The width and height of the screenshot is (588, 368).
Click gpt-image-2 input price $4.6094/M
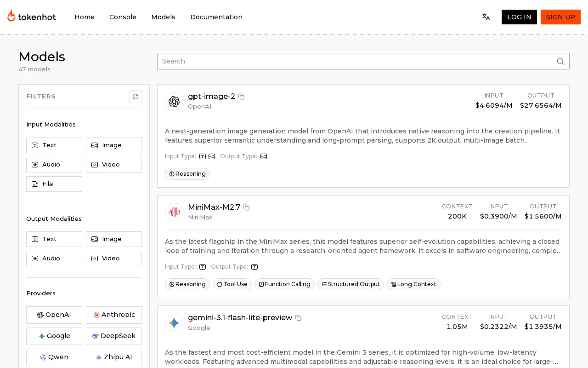coord(494,105)
